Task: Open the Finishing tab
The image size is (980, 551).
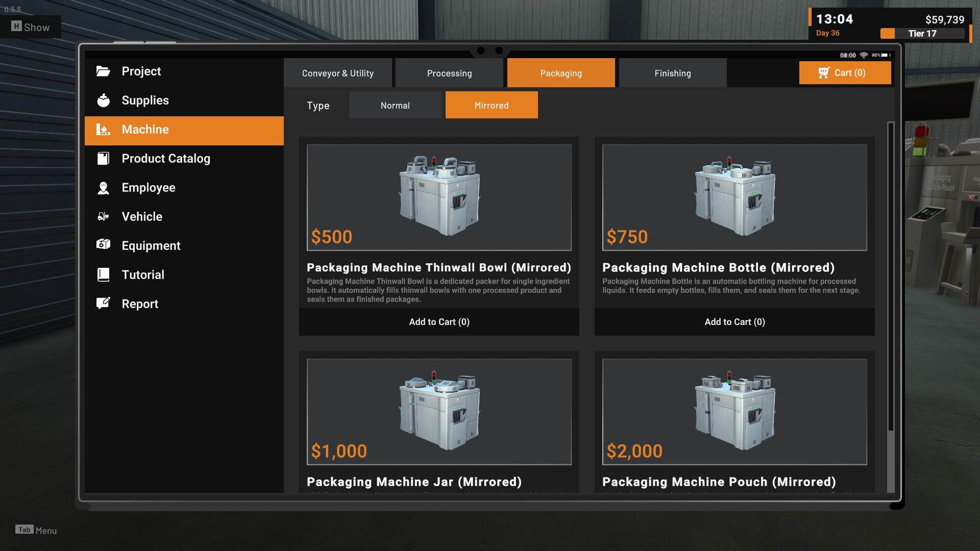Action: (x=672, y=73)
